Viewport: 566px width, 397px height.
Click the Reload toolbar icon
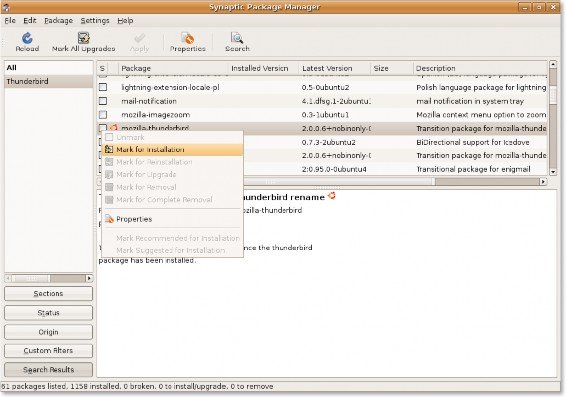click(27, 38)
